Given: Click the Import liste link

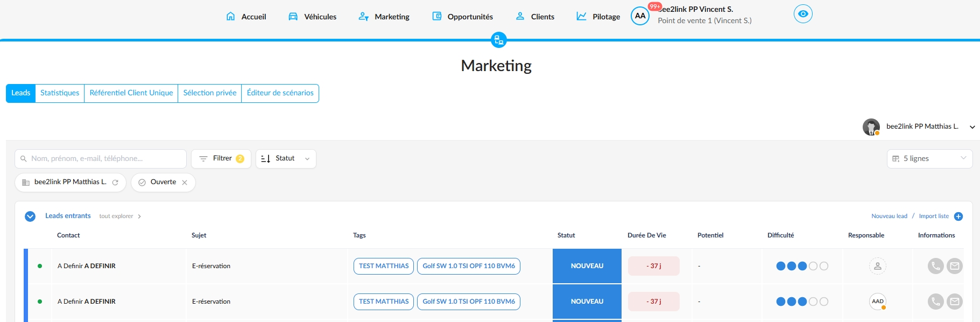Looking at the screenshot, I should 934,216.
